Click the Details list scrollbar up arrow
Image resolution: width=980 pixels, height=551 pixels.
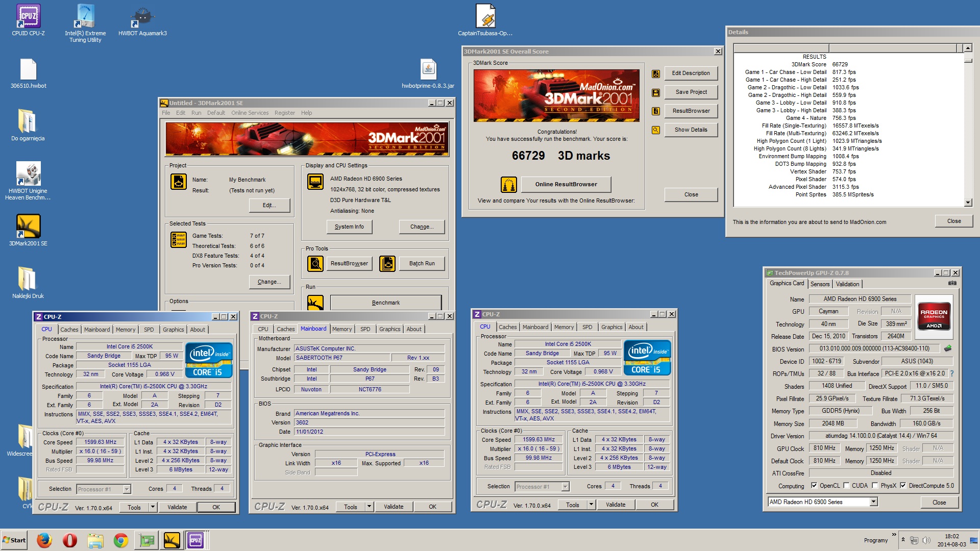tap(968, 48)
